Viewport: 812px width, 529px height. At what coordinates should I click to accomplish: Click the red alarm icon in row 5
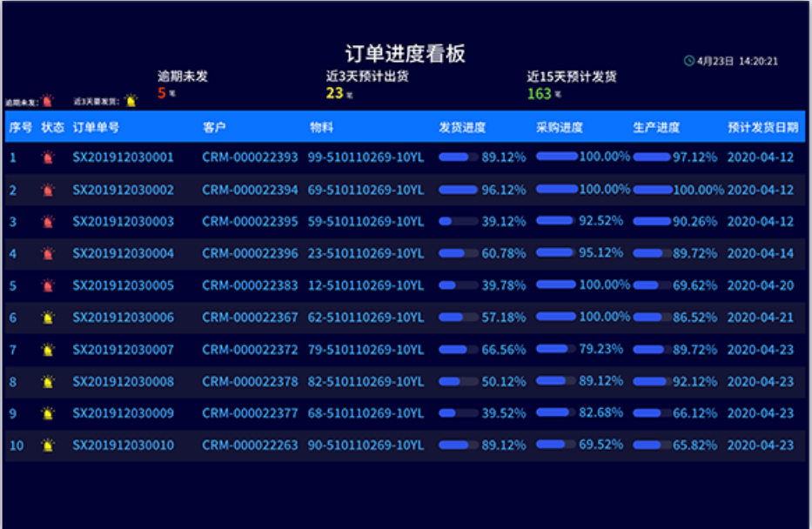coord(47,285)
